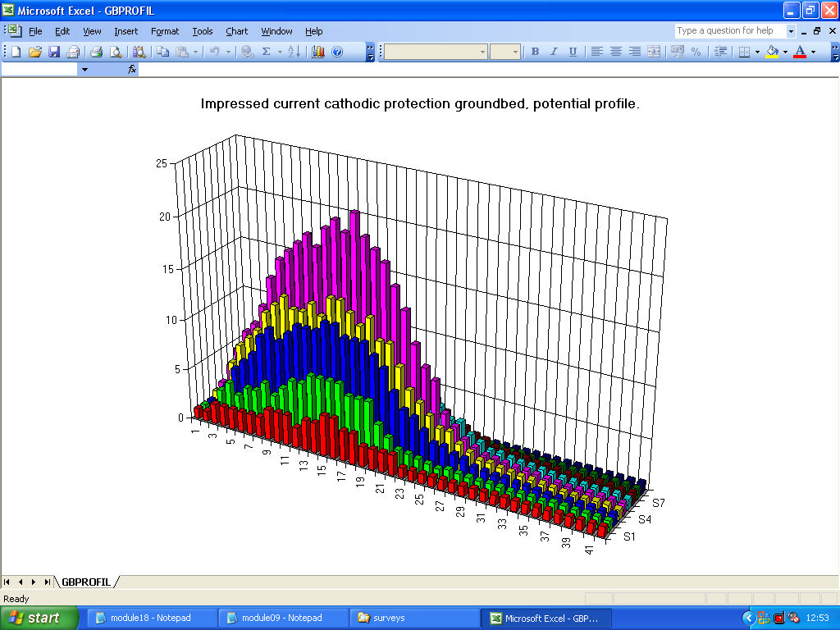The image size is (840, 630).
Task: Open the Fill Color dropdown arrow
Action: click(785, 52)
